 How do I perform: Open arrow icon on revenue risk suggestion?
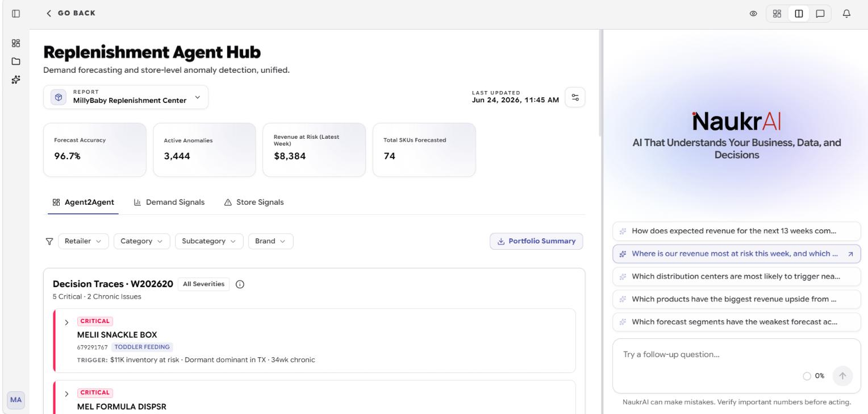point(850,254)
